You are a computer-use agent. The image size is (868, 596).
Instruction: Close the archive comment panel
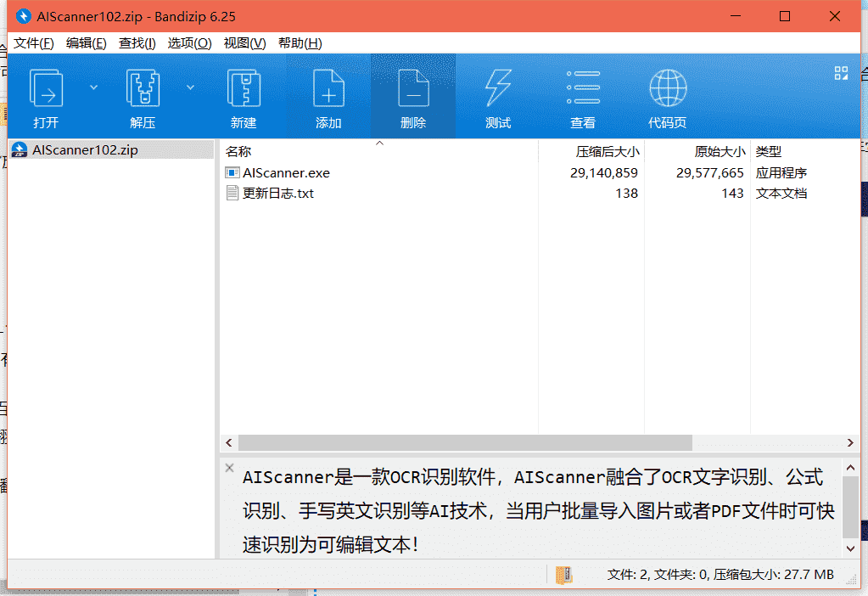point(229,468)
